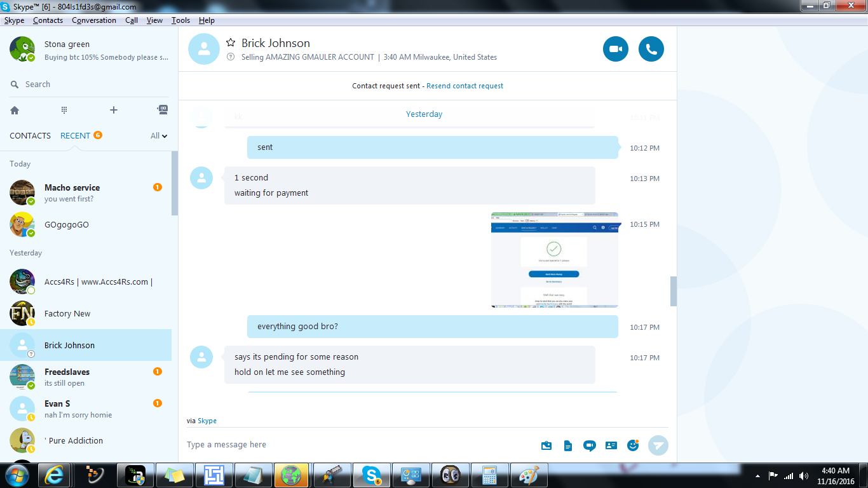The width and height of the screenshot is (868, 488).
Task: Click the via Skype link
Action: point(207,421)
